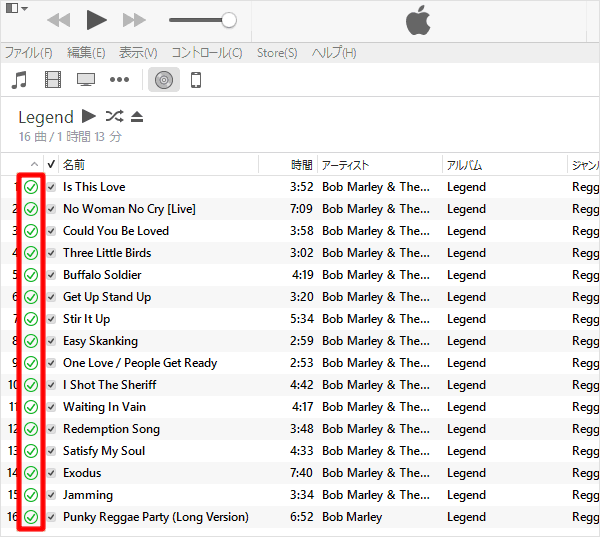Viewport: 600px width, 537px height.
Task: Select the CD disc icon
Action: (164, 80)
